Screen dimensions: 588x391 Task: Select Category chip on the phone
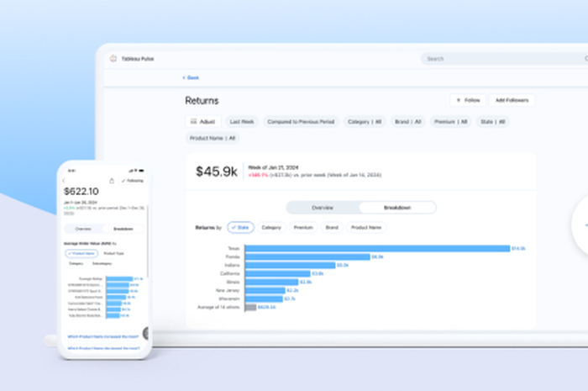[76, 264]
